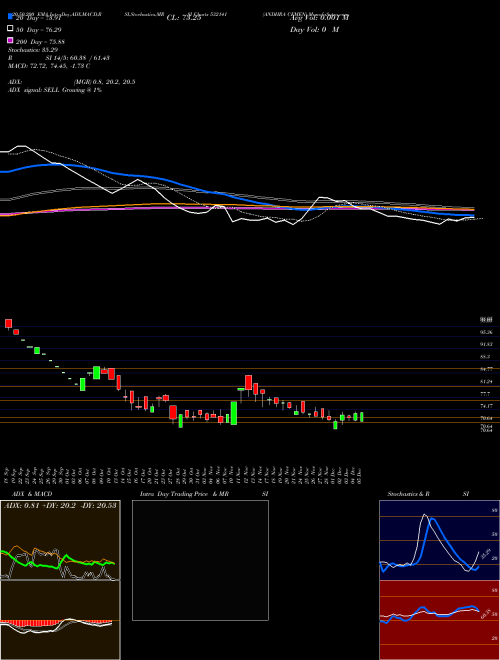Click the red RSI chart panel
The height and width of the screenshot is (660, 500).
coord(439,620)
